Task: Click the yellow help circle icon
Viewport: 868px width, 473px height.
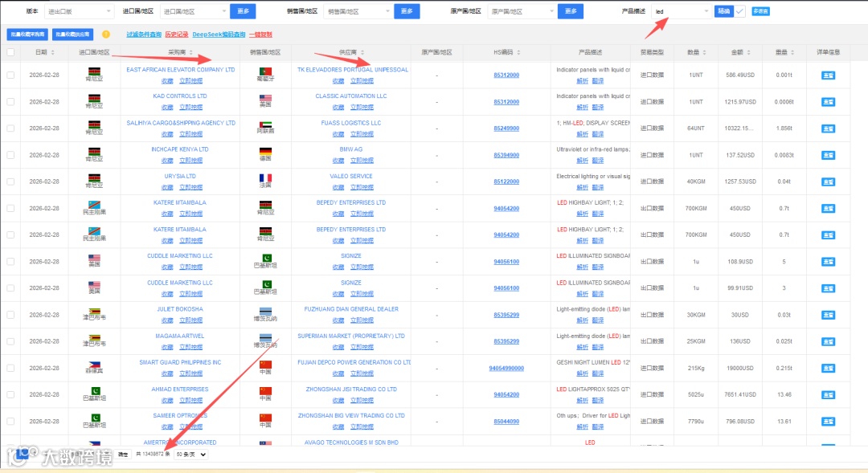Action: pos(106,35)
